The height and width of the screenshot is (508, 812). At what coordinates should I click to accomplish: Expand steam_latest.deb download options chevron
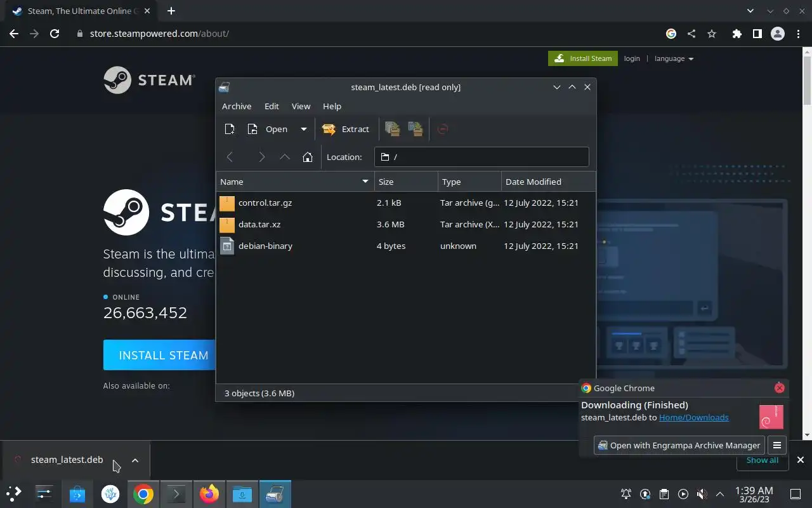click(x=135, y=460)
